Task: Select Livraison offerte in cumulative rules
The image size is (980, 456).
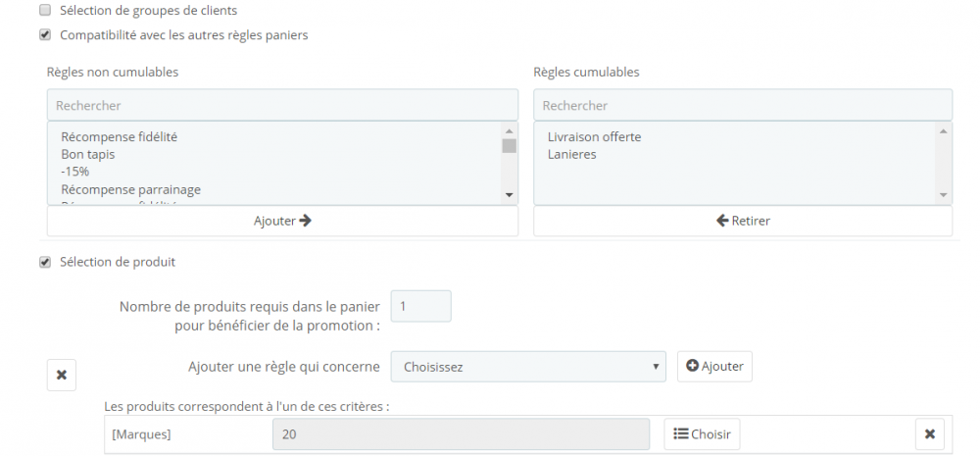Action: 594,137
